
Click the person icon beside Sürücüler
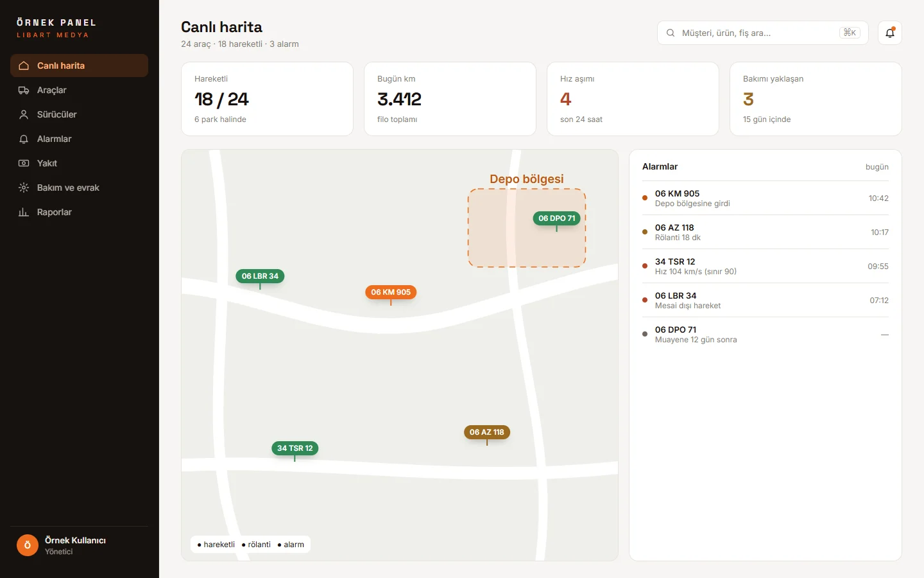pyautogui.click(x=24, y=114)
